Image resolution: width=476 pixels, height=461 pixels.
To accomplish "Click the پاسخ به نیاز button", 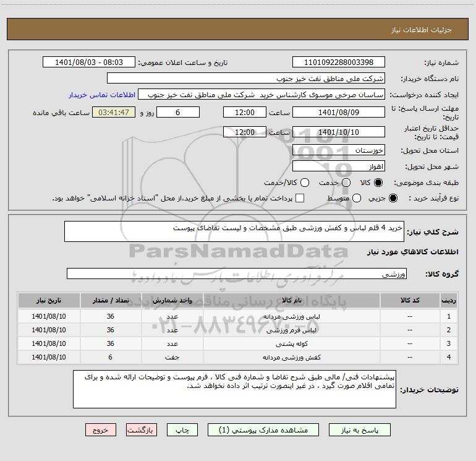I will [x=360, y=430].
